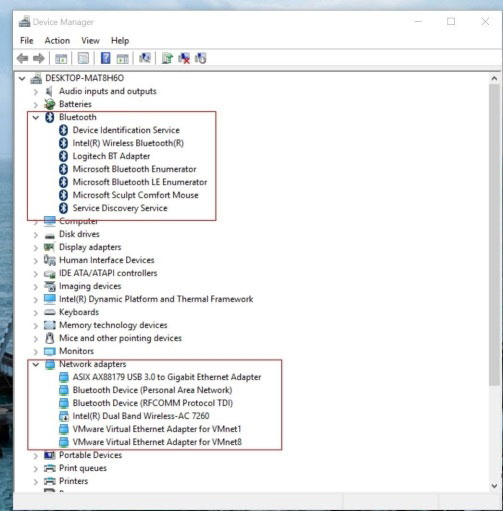Expand the Disk drives category
Image resolution: width=503 pixels, height=511 pixels.
click(36, 234)
